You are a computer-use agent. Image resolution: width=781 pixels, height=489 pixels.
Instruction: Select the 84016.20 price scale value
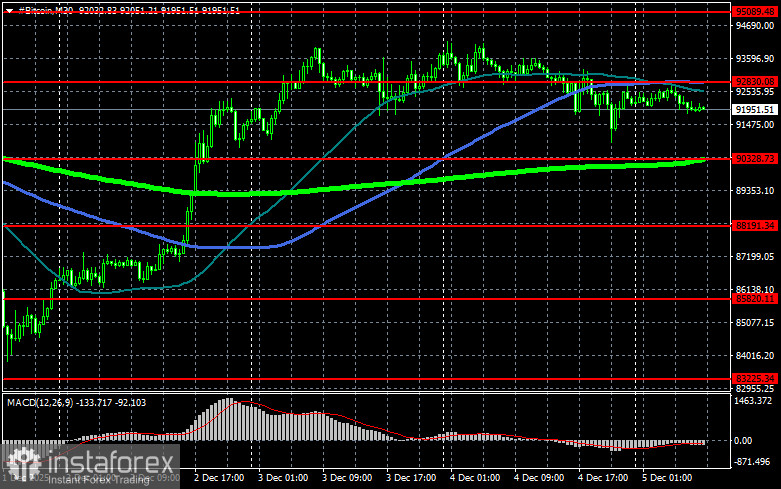point(755,356)
